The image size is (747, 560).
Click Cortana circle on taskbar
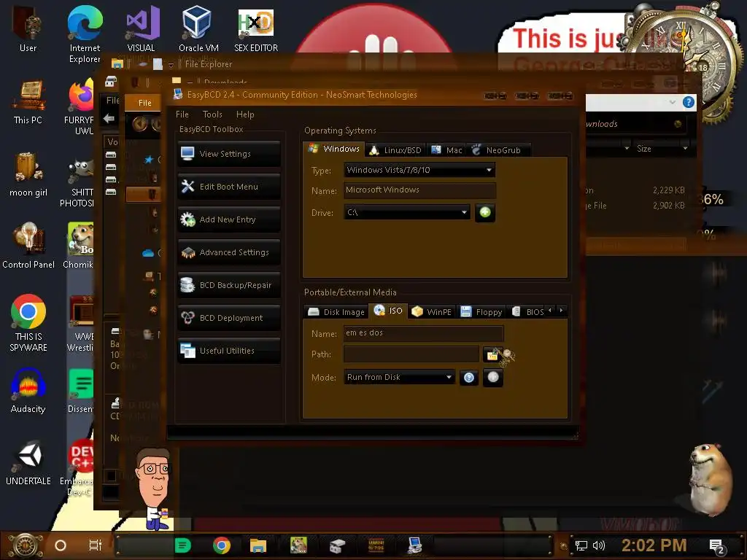tap(61, 545)
